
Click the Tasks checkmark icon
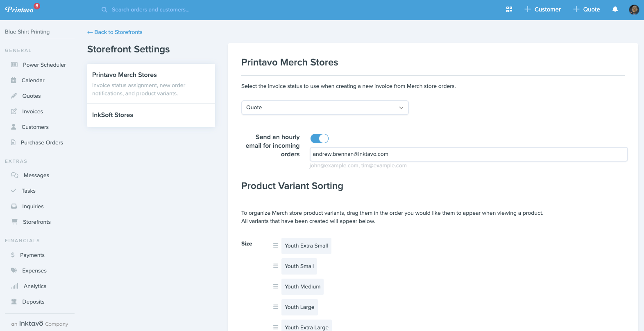tap(14, 191)
